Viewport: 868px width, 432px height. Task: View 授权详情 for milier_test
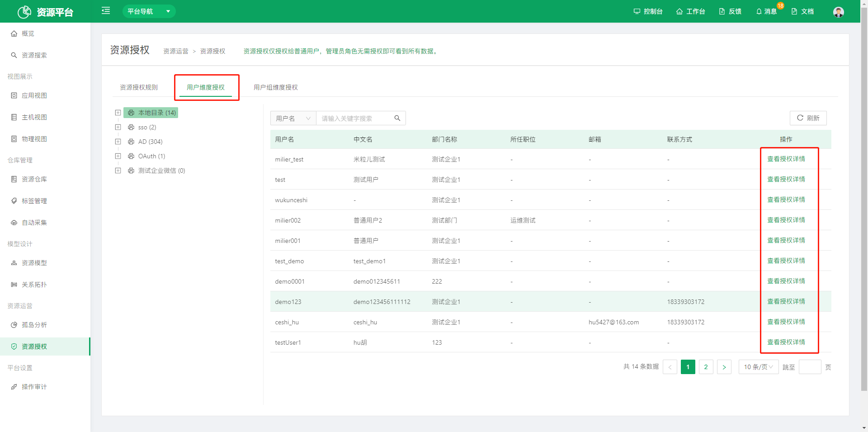pos(786,159)
